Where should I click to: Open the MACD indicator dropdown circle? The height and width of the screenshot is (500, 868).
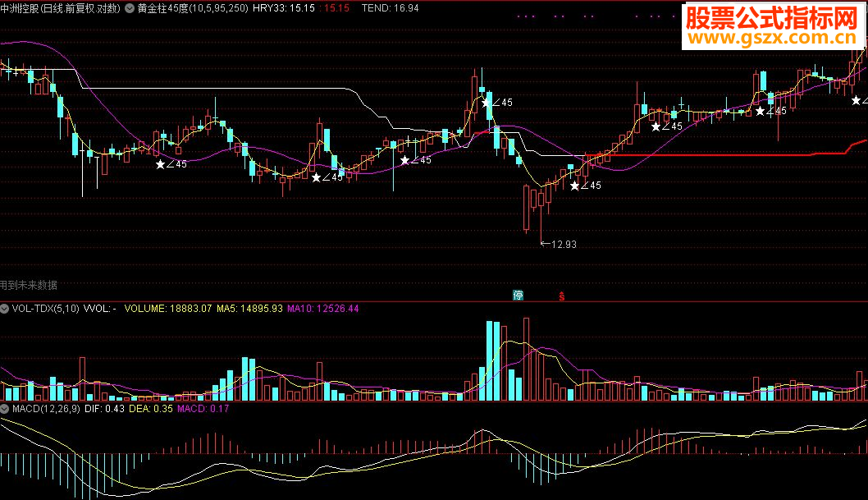point(4,409)
